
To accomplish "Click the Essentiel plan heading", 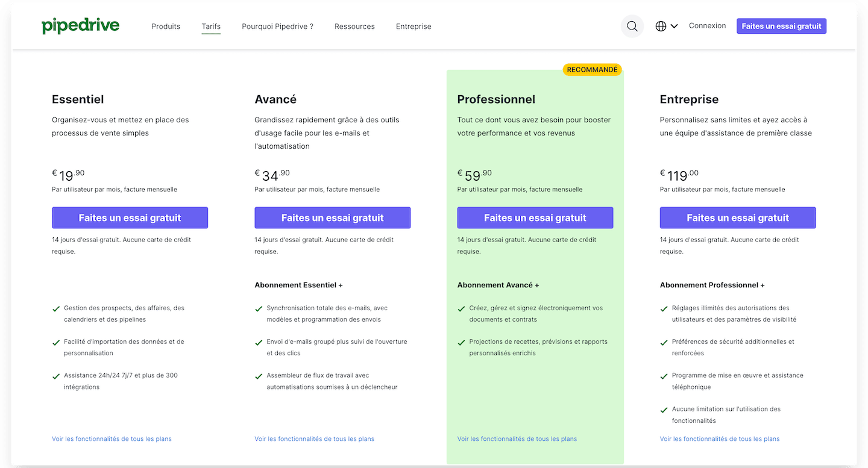I will [78, 99].
